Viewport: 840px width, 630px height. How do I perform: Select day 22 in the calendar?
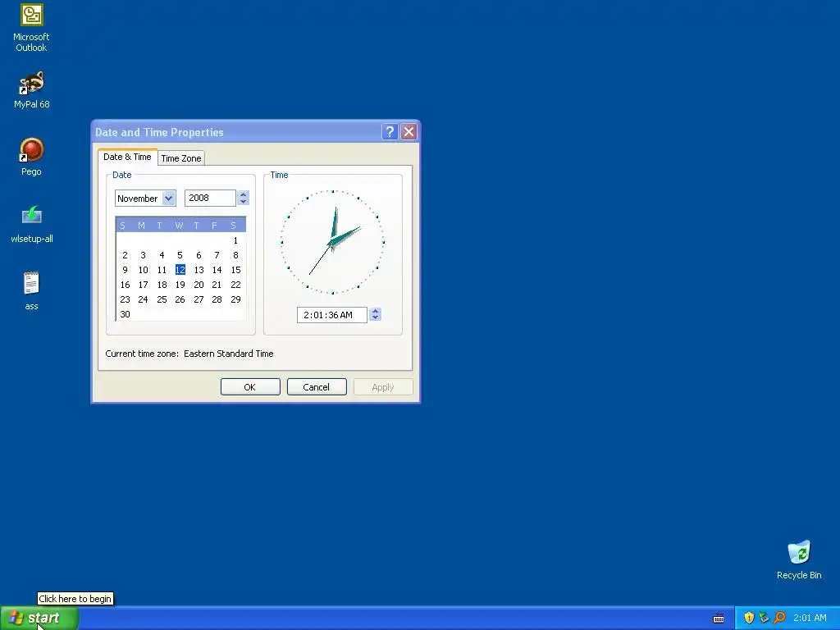(x=235, y=285)
